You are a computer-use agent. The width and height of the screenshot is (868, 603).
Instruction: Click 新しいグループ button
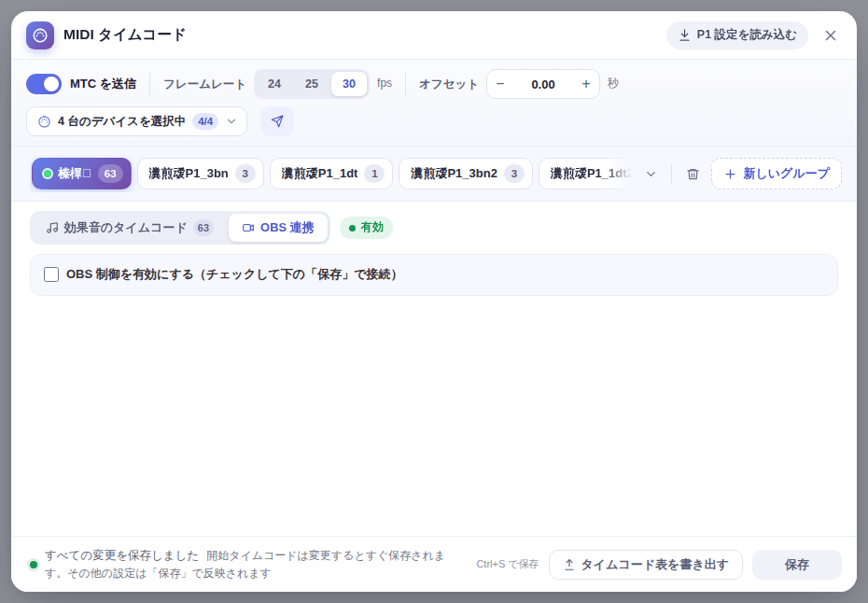[x=777, y=174]
